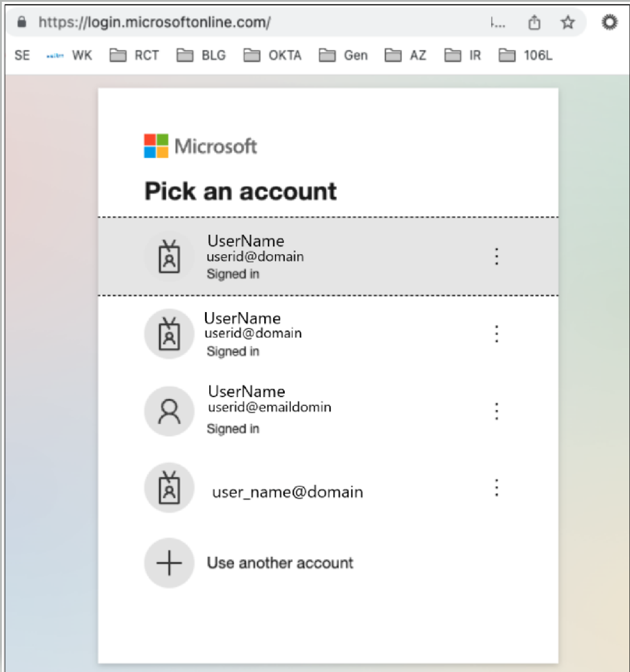This screenshot has height=672, width=630.
Task: Open the three-dot menu for user_name@domain
Action: point(496,488)
